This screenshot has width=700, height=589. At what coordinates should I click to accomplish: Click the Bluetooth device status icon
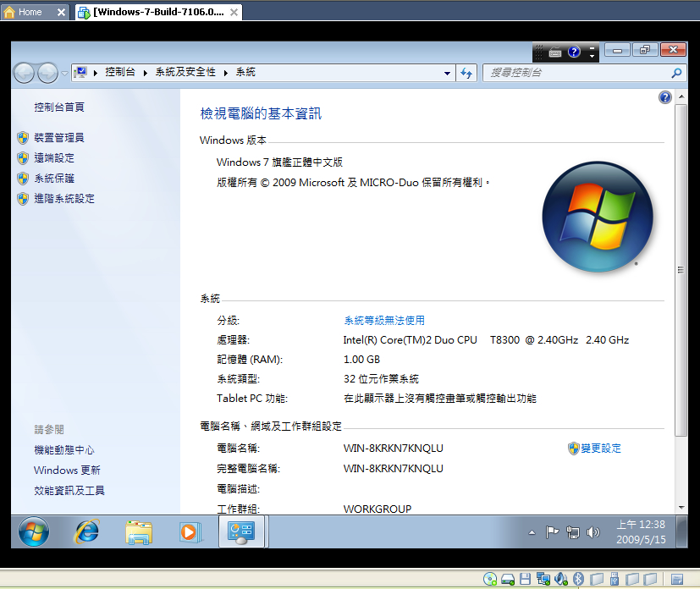coord(578,579)
